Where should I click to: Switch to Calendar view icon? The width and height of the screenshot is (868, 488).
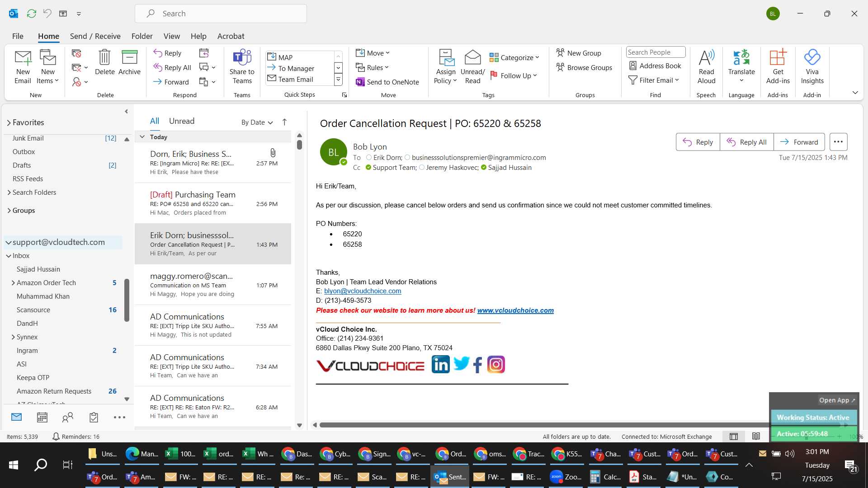[42, 417]
